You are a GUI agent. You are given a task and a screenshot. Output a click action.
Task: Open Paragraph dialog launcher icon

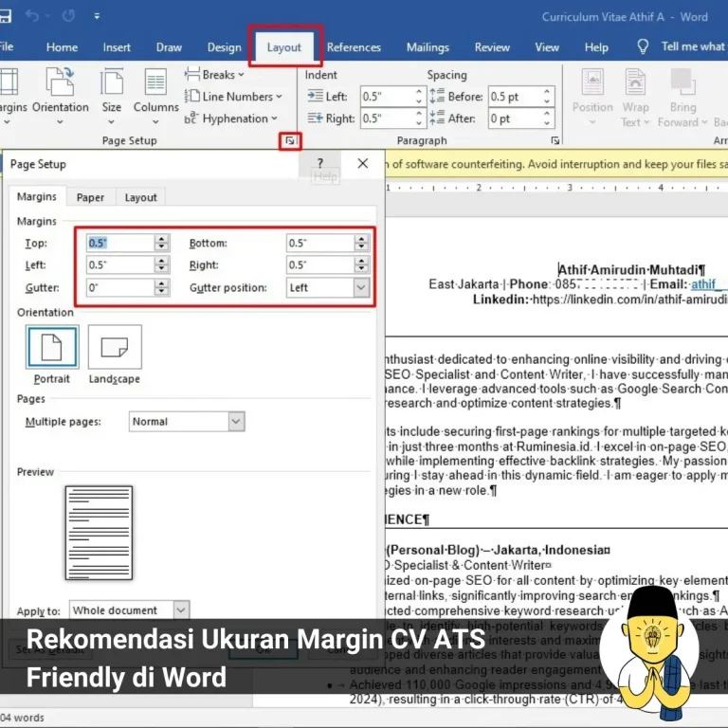[555, 140]
